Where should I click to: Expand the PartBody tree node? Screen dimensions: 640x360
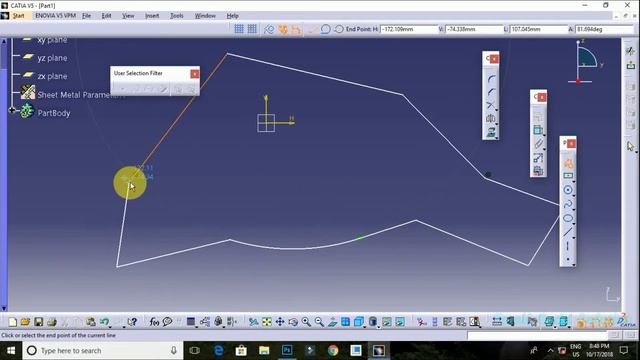point(12,110)
